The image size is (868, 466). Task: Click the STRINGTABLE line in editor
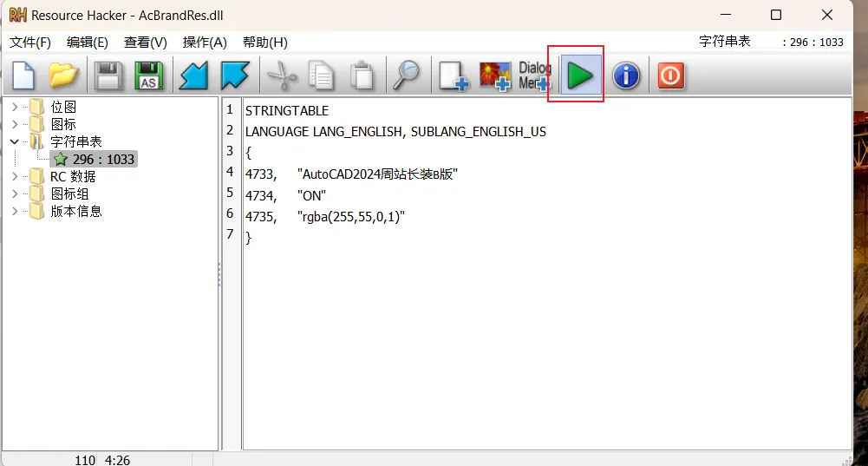coord(287,111)
